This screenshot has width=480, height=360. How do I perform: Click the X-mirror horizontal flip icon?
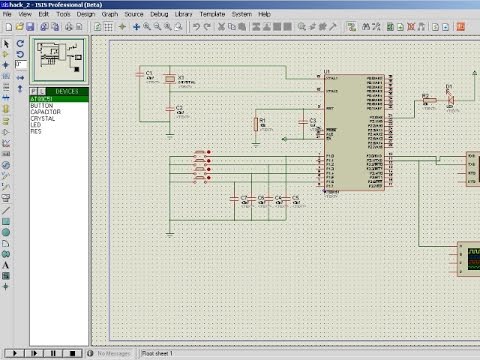click(20, 78)
